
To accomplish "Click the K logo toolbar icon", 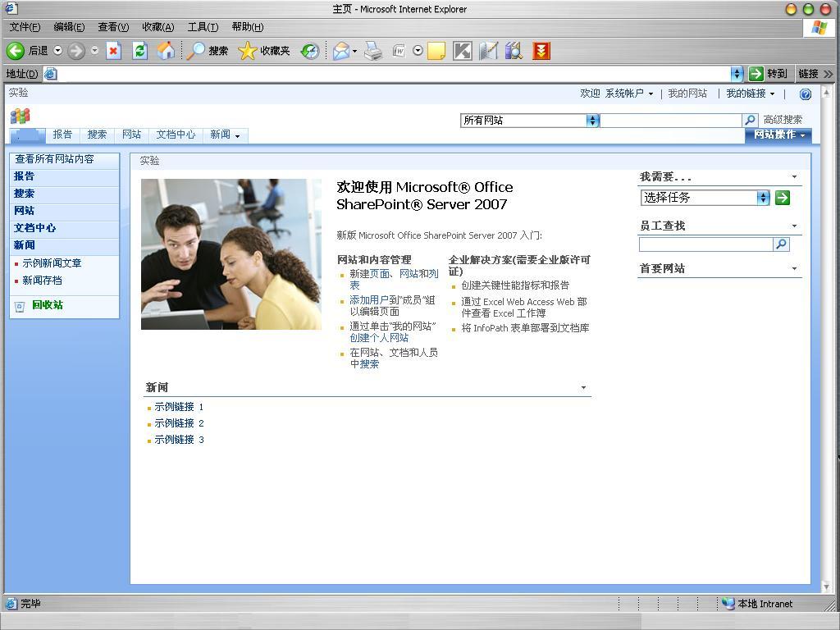I will pos(463,51).
